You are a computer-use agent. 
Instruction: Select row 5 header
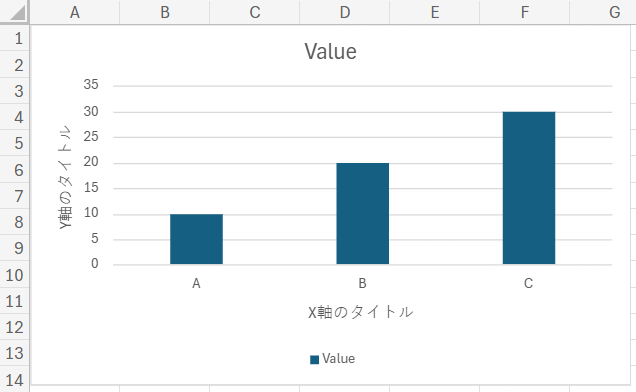pos(15,143)
